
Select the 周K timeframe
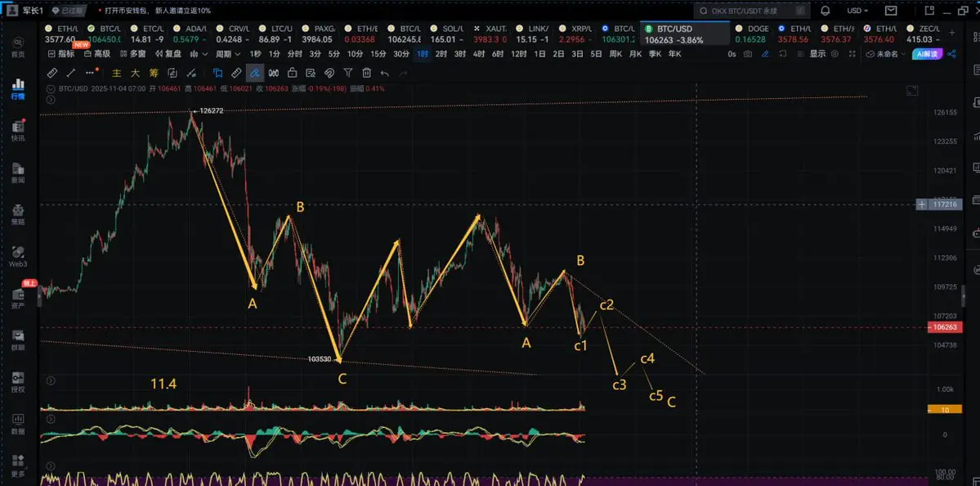click(x=615, y=54)
